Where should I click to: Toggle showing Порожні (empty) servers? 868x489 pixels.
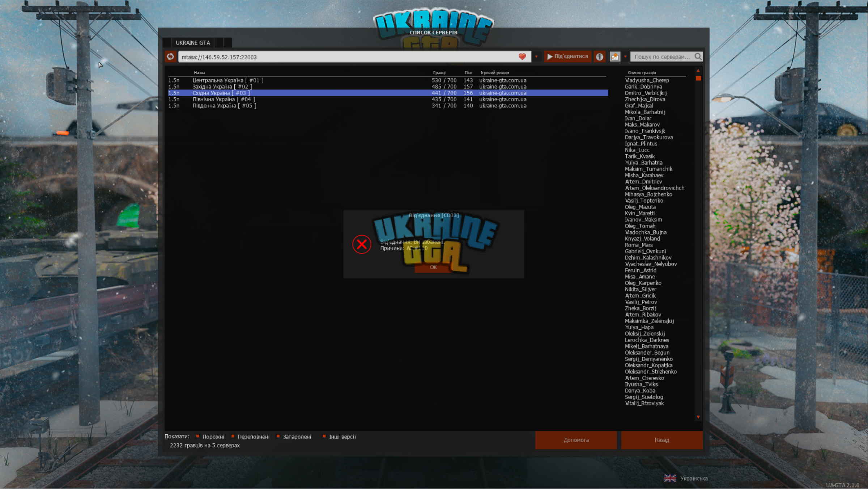coord(210,437)
